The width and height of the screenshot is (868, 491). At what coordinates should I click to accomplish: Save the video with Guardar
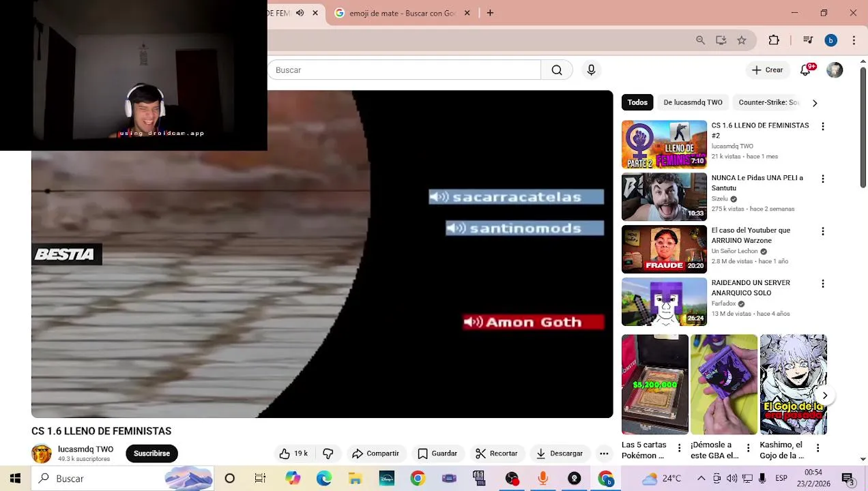[437, 453]
